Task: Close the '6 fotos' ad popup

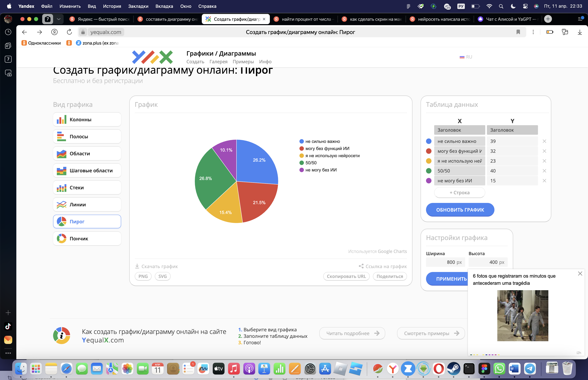Action: (580, 274)
